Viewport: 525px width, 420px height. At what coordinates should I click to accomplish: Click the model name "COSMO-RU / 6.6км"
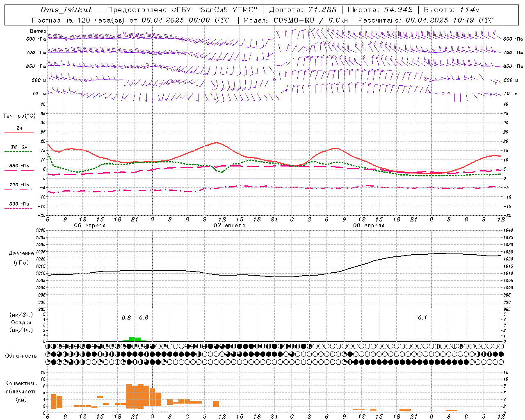311,20
